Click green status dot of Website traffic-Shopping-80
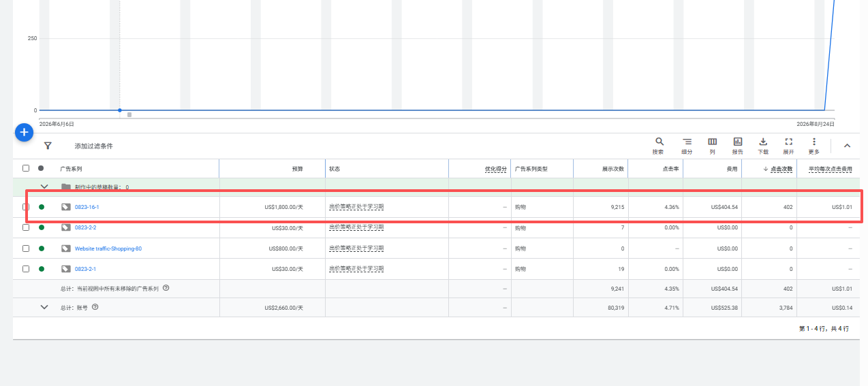Image resolution: width=868 pixels, height=386 pixels. coord(42,248)
